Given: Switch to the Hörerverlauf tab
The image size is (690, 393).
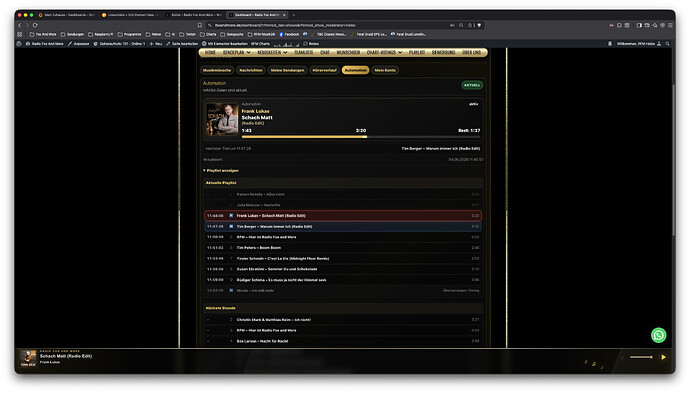Looking at the screenshot, I should coord(324,70).
